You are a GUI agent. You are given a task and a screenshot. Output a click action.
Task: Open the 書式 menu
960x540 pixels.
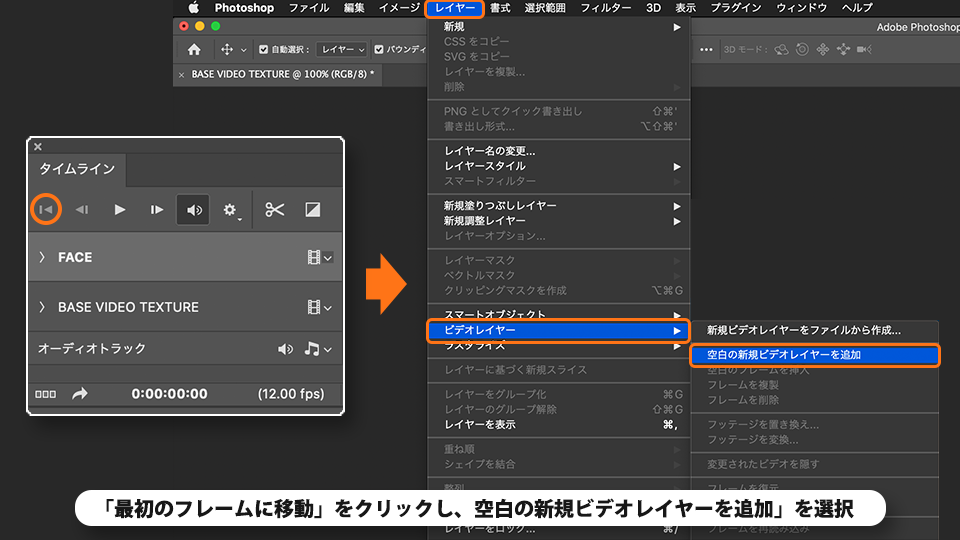[500, 8]
